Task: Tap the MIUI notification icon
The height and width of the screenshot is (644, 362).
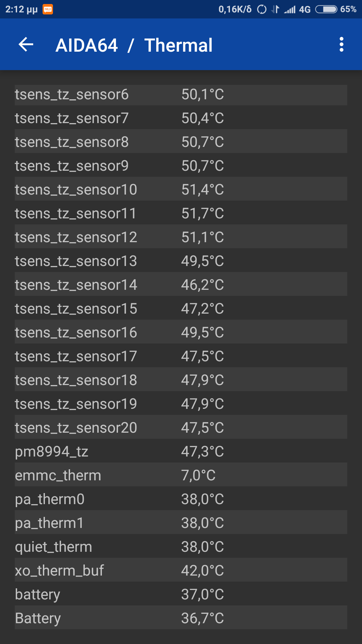Action: pos(48,9)
